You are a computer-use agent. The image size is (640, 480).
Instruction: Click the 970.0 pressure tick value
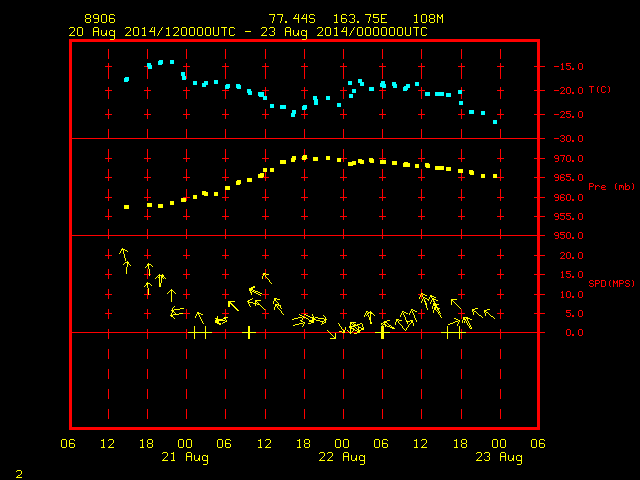[568, 159]
